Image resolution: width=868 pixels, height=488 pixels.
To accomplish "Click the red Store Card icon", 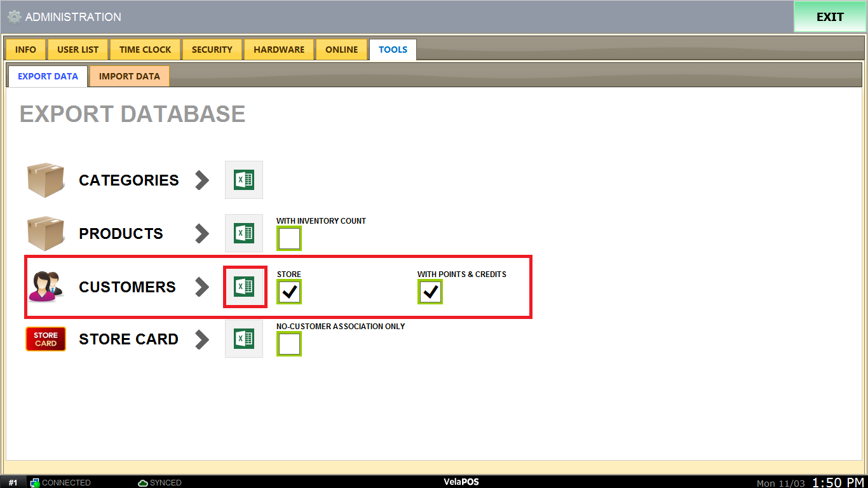I will [x=46, y=339].
